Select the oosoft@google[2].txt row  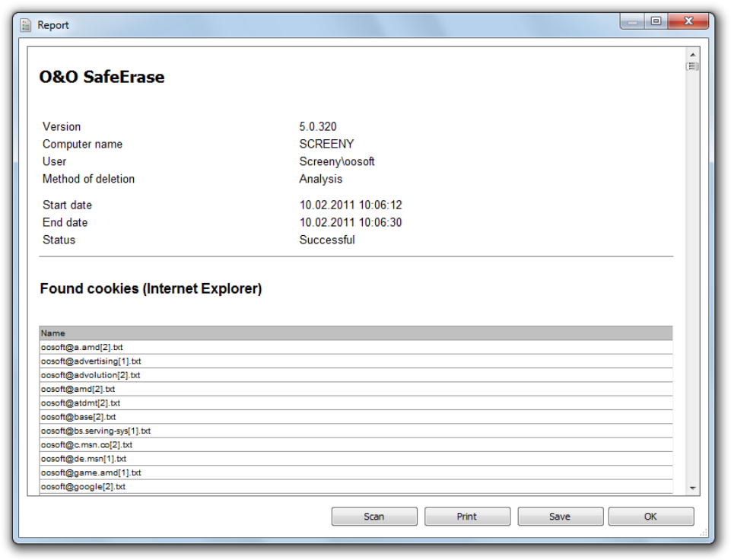[356, 487]
